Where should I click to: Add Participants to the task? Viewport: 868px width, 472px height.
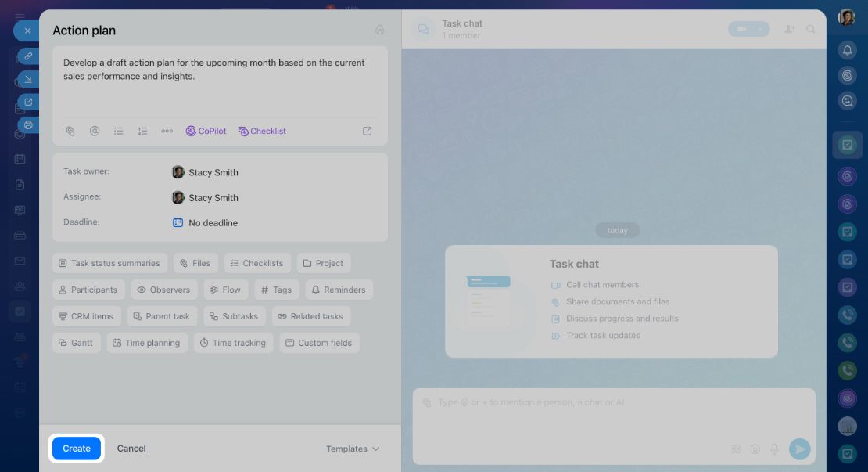point(88,290)
